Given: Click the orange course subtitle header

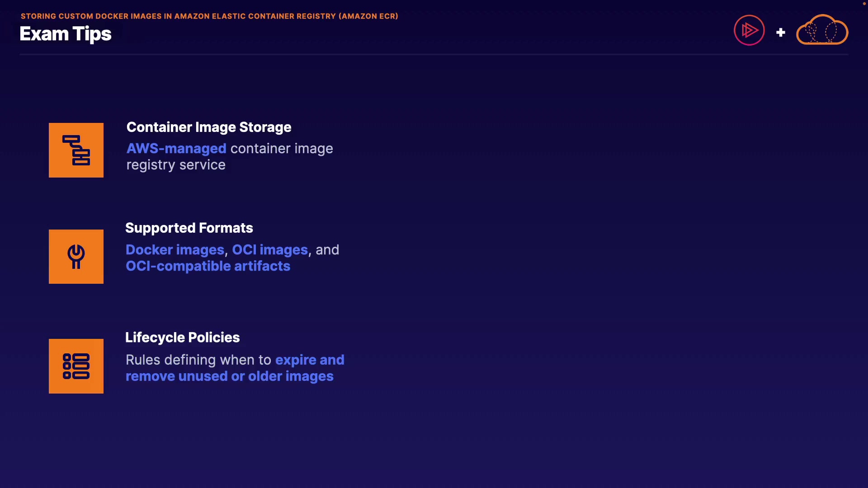Looking at the screenshot, I should [x=209, y=16].
